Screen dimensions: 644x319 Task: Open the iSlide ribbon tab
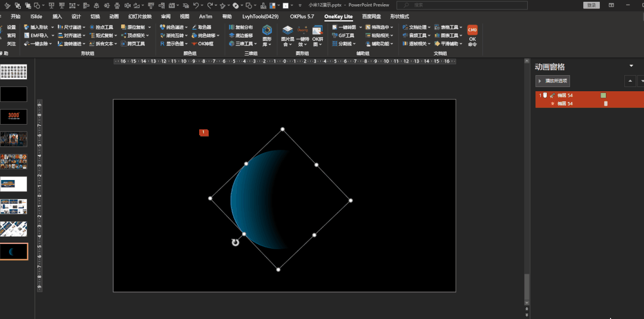point(36,17)
